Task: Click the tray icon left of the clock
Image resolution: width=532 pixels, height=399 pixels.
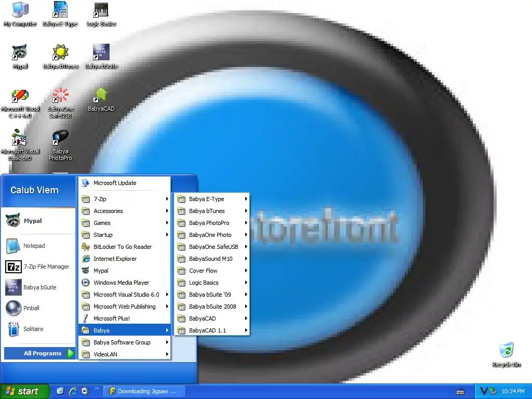Action: [494, 391]
